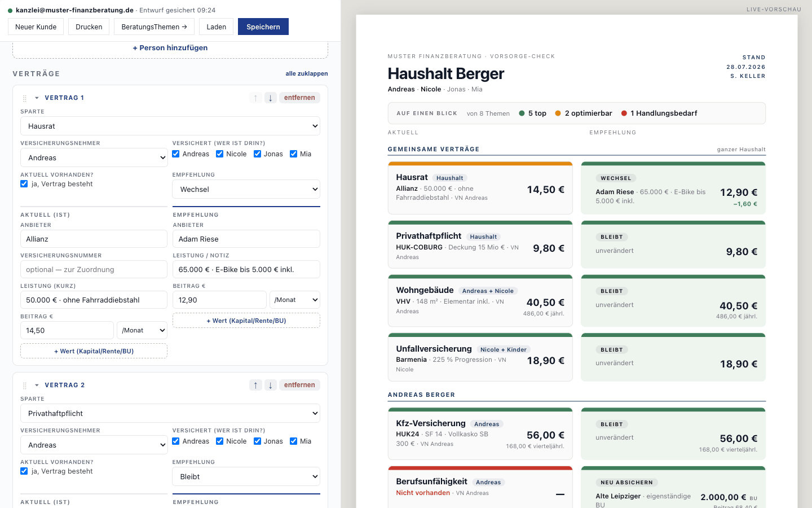Open Empfehlung dropdown showing Wechsel
This screenshot has height=508, width=812.
(x=246, y=189)
